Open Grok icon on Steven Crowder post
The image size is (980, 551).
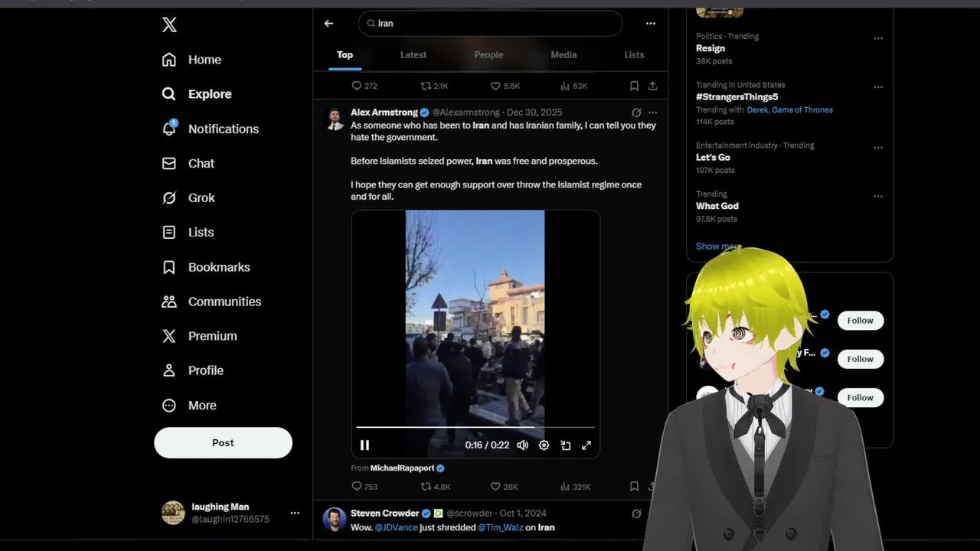point(636,514)
